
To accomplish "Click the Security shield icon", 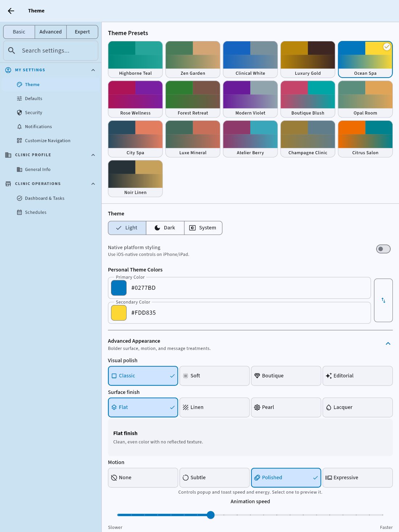I will pyautogui.click(x=20, y=113).
